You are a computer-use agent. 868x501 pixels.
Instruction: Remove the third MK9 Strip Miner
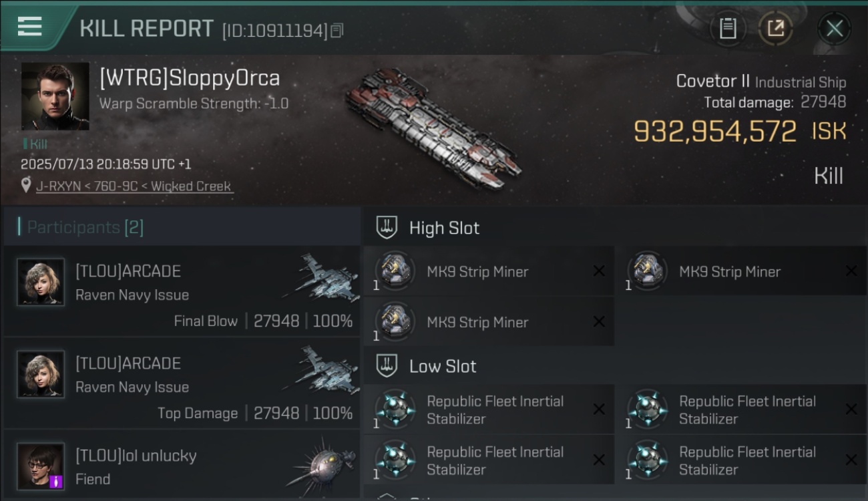click(599, 321)
